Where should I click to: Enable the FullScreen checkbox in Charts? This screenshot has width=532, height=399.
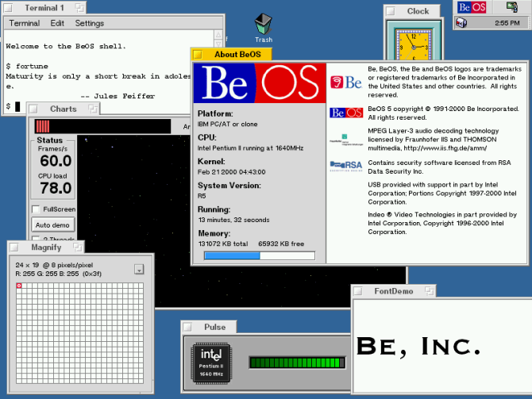(x=36, y=209)
